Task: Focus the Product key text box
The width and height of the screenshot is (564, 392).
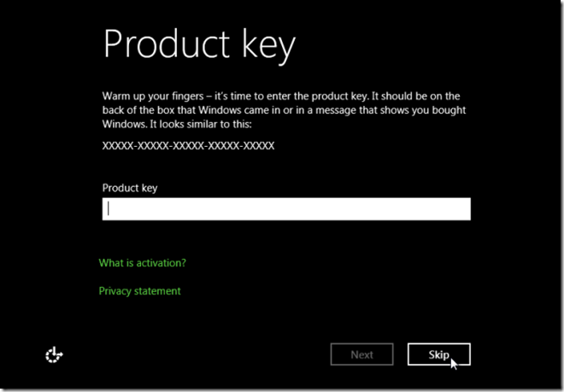Action: click(286, 208)
